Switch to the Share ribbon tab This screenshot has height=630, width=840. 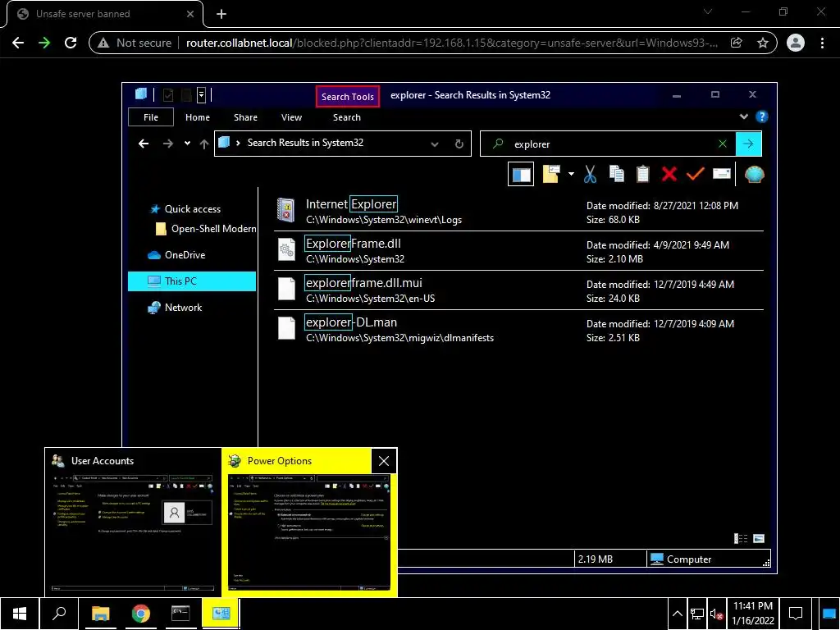tap(245, 117)
